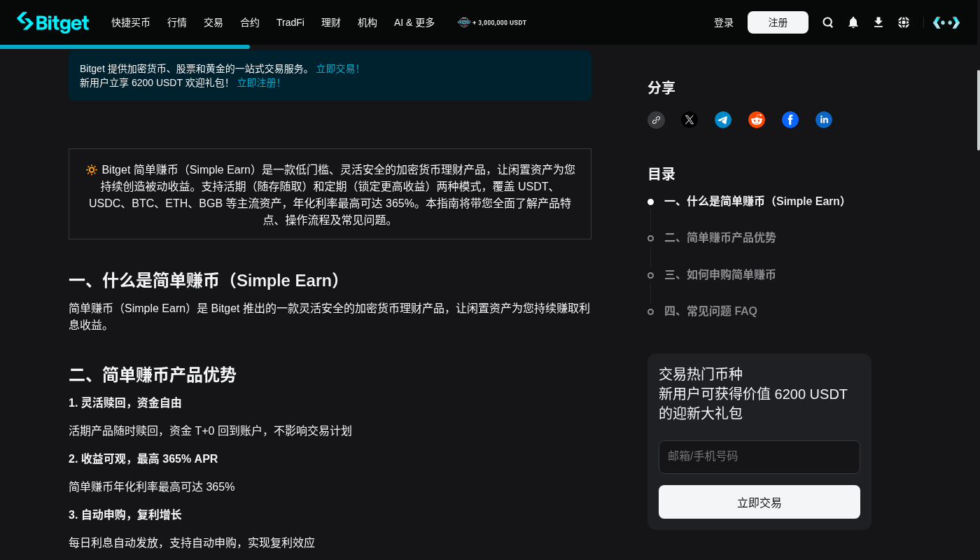Jump to 二、简单赚币产品优势 in contents
980x560 pixels.
(720, 238)
